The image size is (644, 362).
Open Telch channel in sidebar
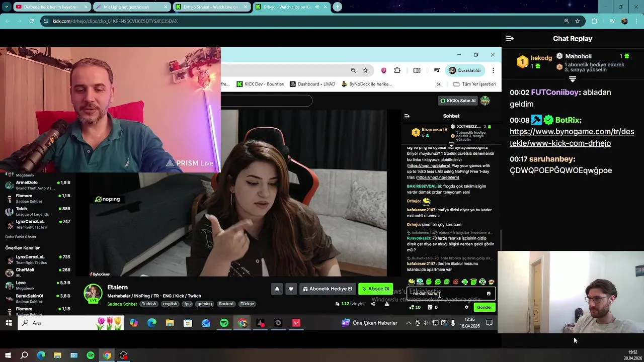click(37, 211)
